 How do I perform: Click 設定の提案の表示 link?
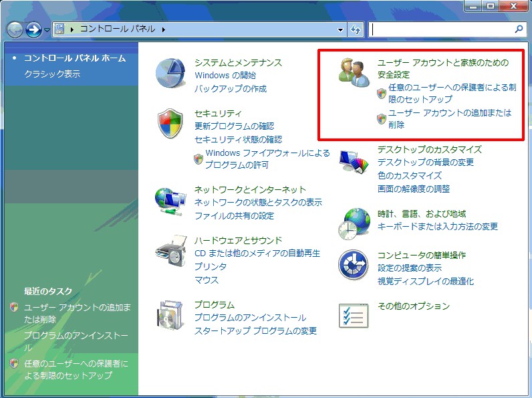(410, 268)
